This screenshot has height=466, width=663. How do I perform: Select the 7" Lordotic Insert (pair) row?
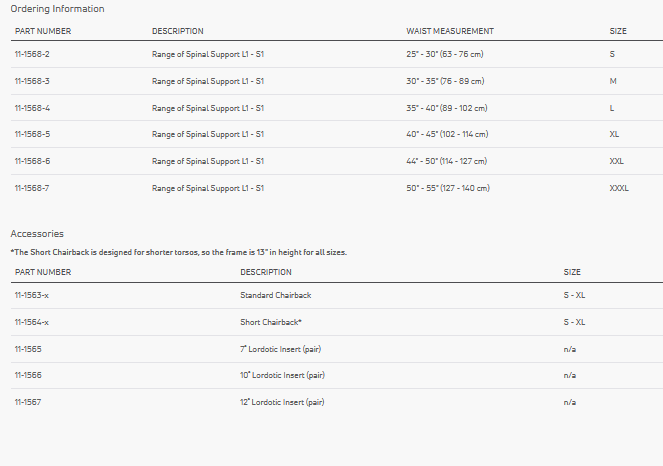pyautogui.click(x=280, y=349)
